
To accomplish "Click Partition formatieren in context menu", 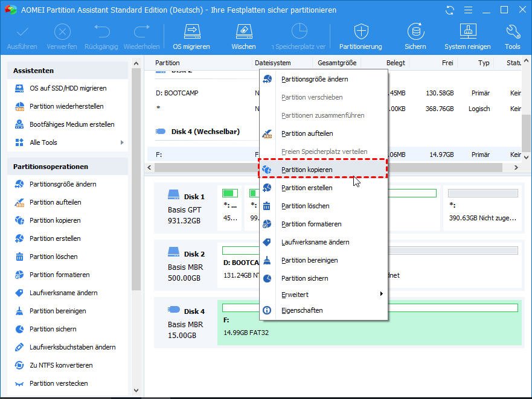I will 323,224.
